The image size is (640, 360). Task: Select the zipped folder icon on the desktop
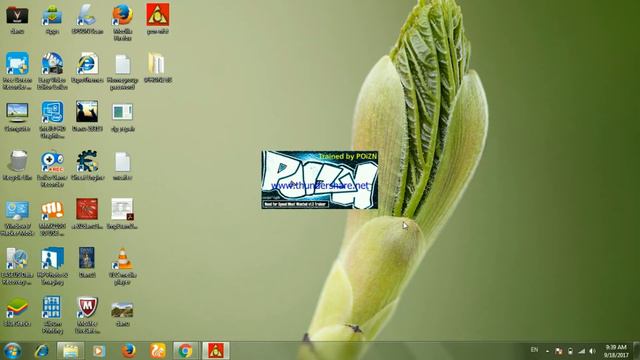tap(157, 64)
